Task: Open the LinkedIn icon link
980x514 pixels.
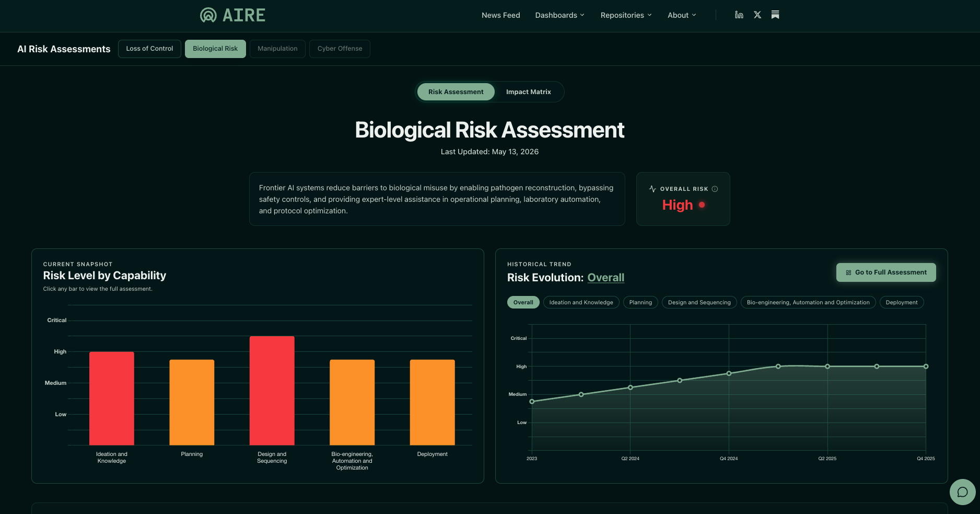Action: pyautogui.click(x=739, y=15)
